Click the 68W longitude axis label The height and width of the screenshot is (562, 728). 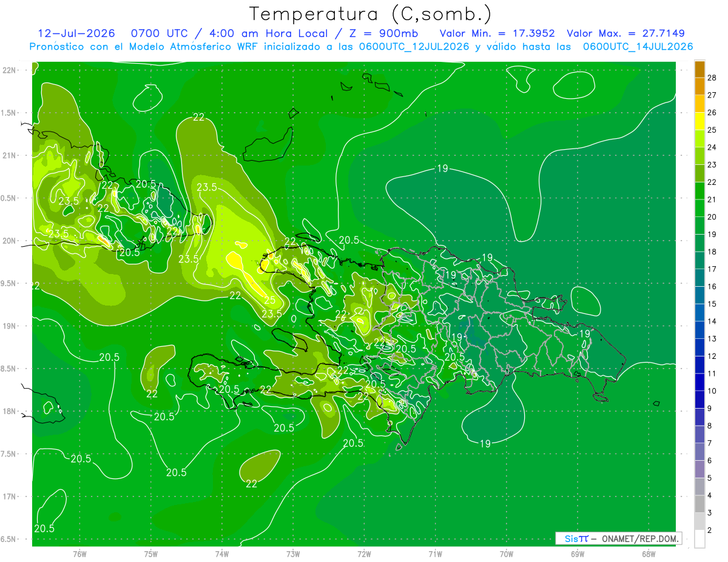pos(648,554)
